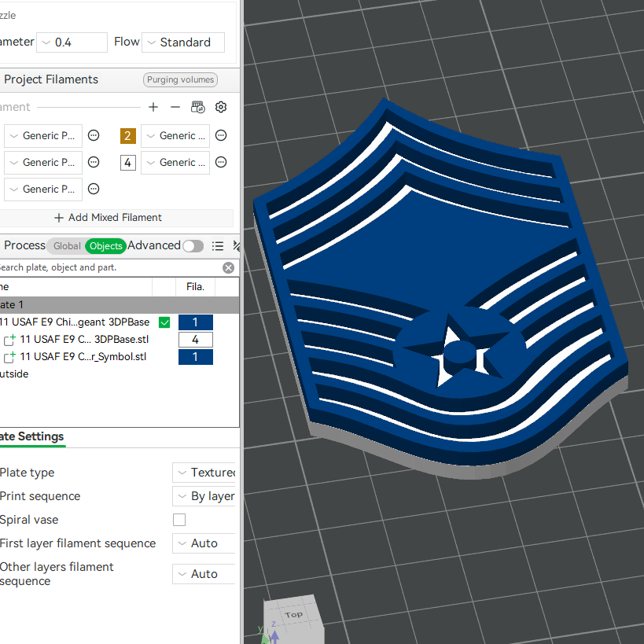Open the Plate type dropdown
The height and width of the screenshot is (644, 644).
[204, 473]
